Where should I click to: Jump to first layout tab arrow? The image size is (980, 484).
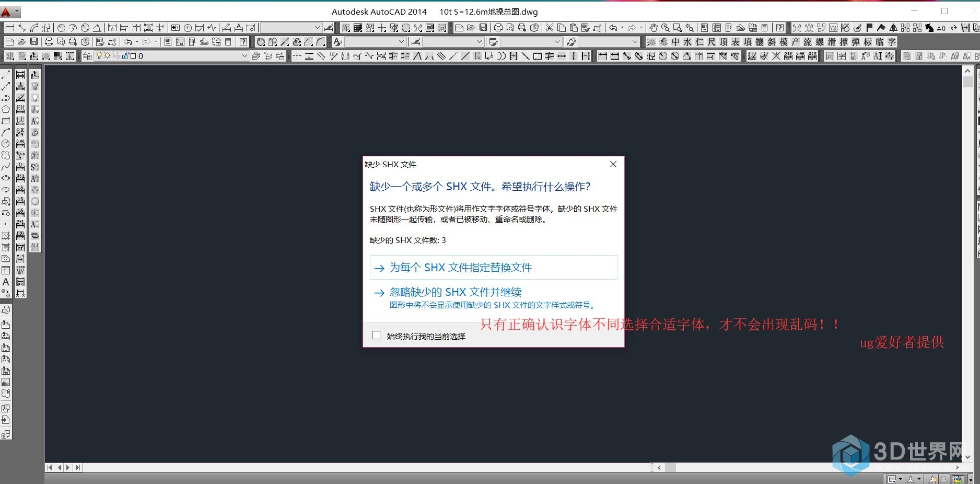50,467
